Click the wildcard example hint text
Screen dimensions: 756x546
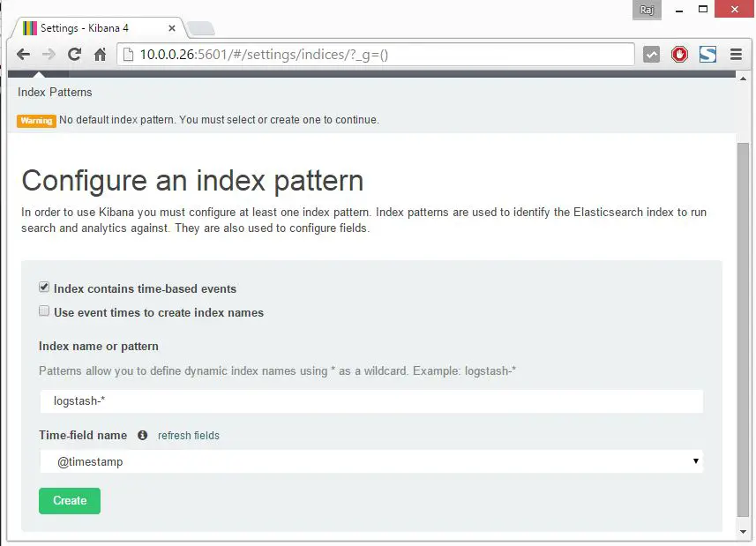pos(277,370)
